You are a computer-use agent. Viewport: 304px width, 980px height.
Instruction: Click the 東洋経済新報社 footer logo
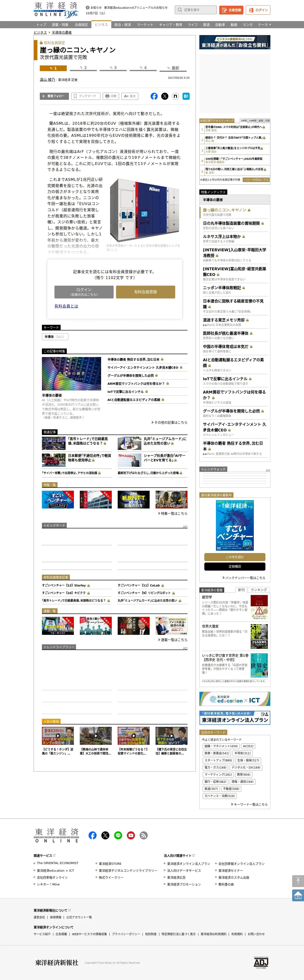57,962
